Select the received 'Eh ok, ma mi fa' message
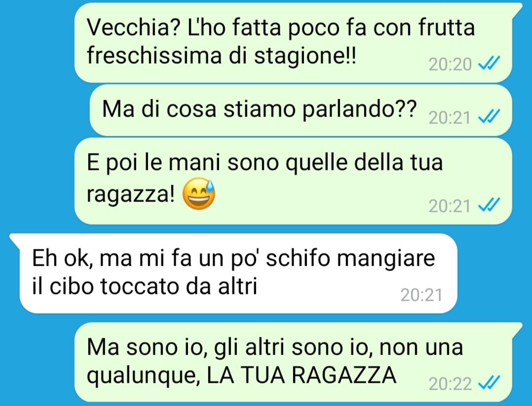Image resolution: width=532 pixels, height=406 pixels. click(233, 273)
